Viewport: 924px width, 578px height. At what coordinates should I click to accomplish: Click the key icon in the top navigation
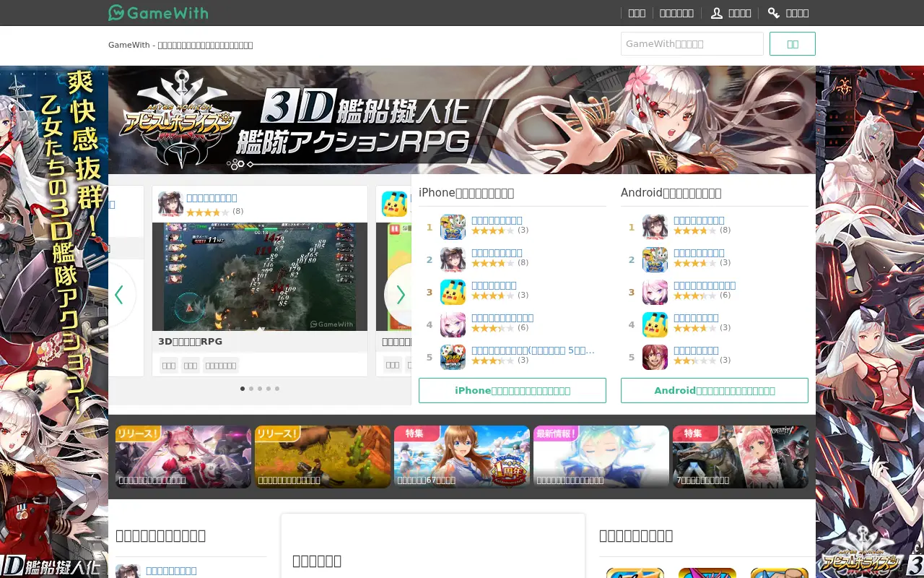coord(774,13)
